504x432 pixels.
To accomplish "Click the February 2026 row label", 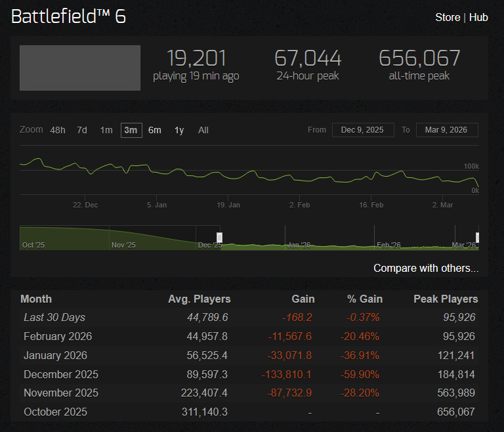I will click(58, 336).
